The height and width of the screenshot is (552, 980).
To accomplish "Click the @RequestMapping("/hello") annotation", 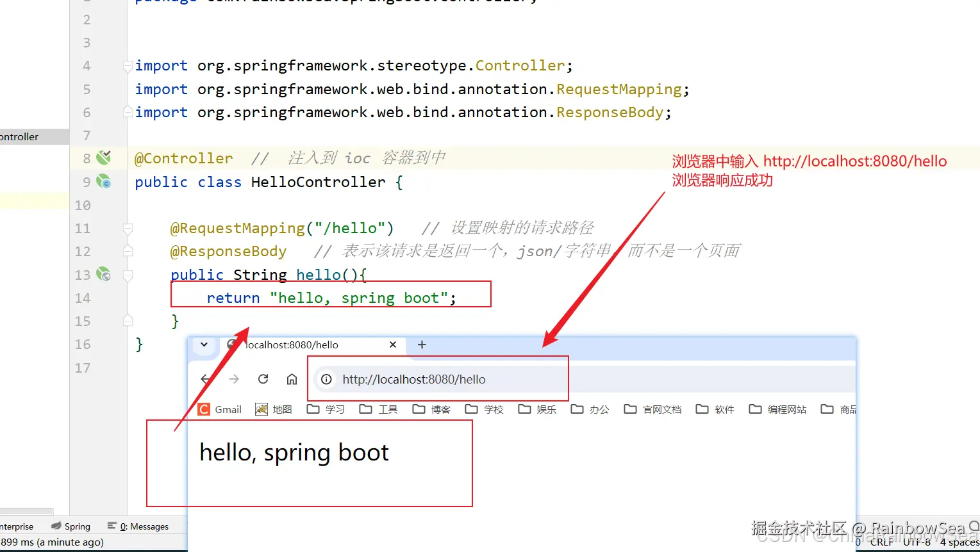I will [282, 228].
